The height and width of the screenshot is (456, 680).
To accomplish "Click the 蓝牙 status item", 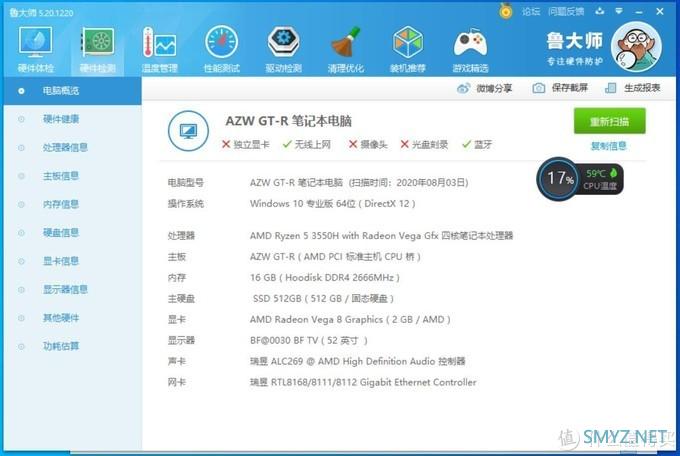I will tap(477, 144).
